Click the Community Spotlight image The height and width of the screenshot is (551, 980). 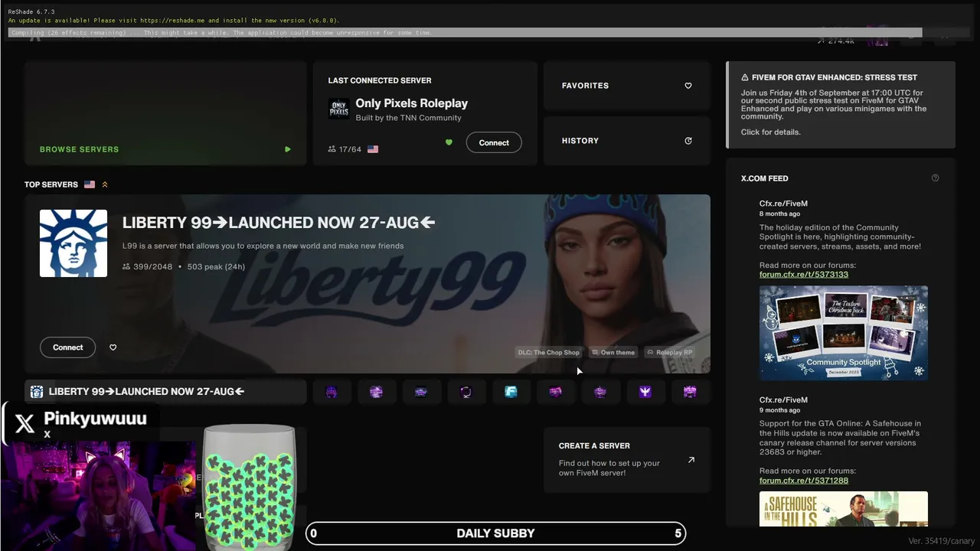844,333
